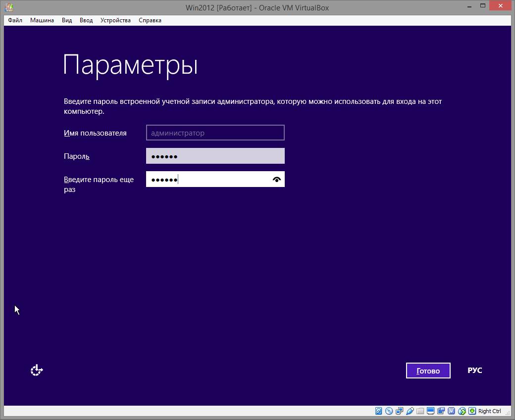515x420 pixels.
Task: Click the Right Ctrl host key label
Action: pos(489,411)
